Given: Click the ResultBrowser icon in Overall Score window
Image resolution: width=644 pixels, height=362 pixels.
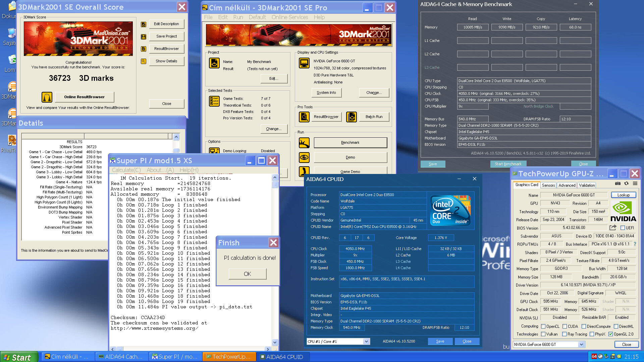Looking at the screenshot, I should click(x=144, y=49).
